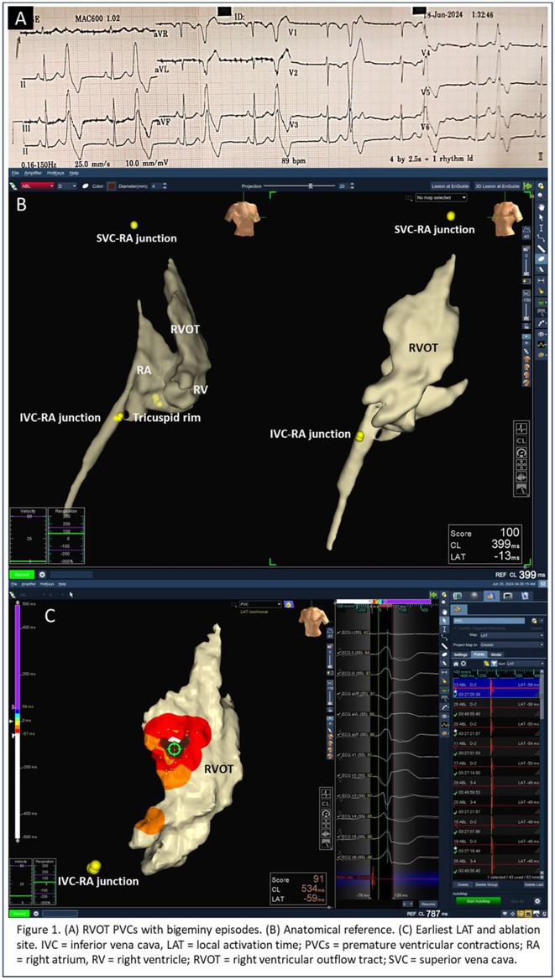This screenshot has width=555, height=980.
Task: Open the Map LAT dropdown
Action: coord(512,635)
